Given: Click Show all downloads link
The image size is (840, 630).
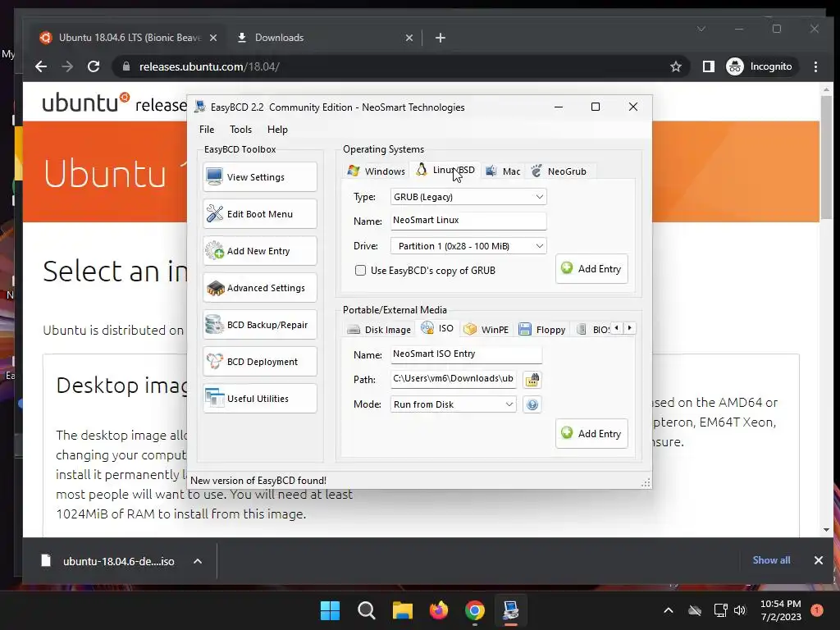Looking at the screenshot, I should coord(771,559).
